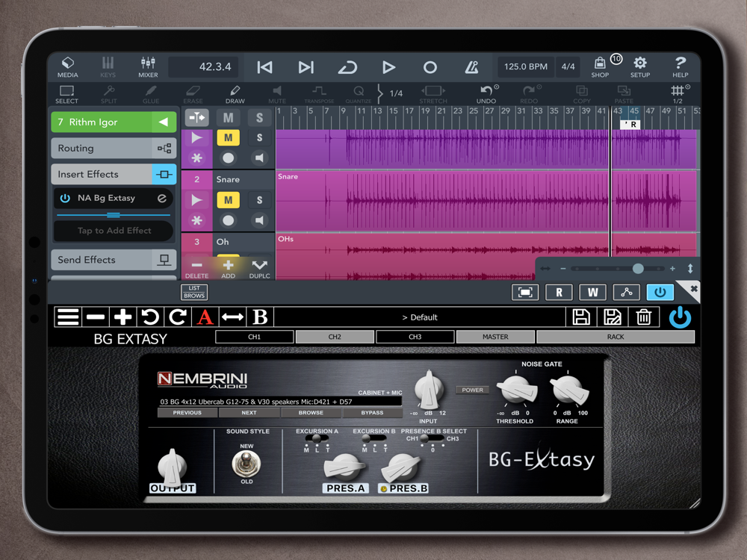
Task: Toggle global mute M button
Action: (x=228, y=118)
